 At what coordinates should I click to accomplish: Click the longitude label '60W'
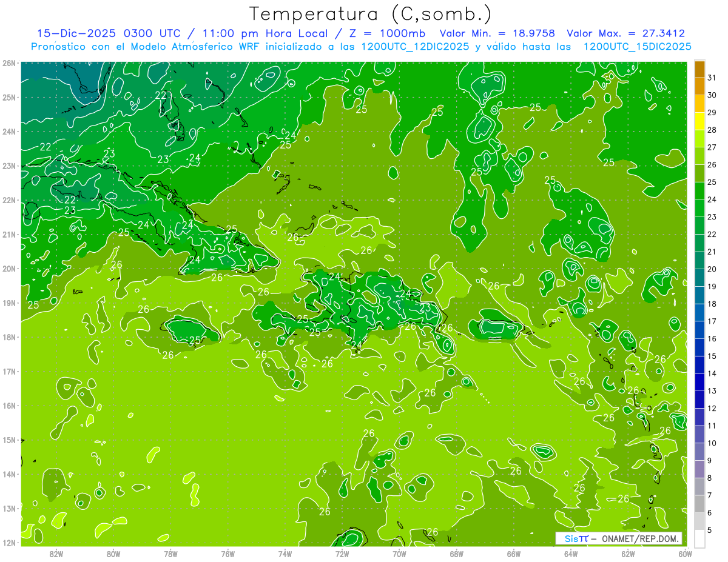[x=686, y=554]
